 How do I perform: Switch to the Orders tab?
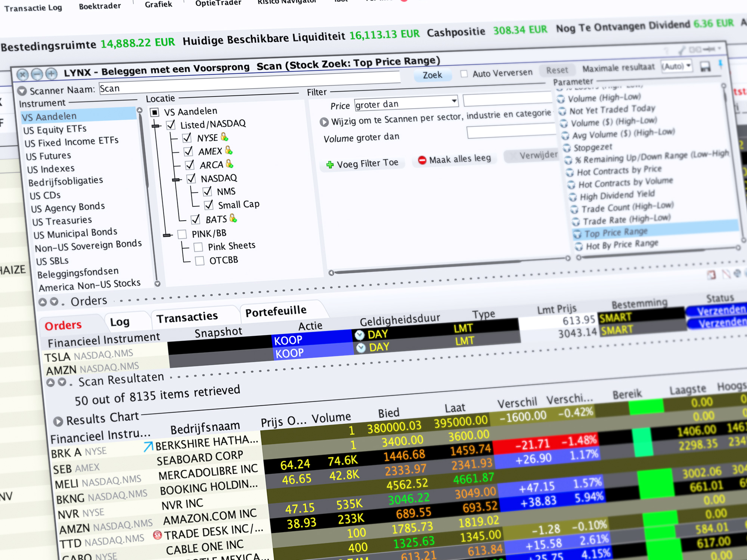(x=63, y=326)
